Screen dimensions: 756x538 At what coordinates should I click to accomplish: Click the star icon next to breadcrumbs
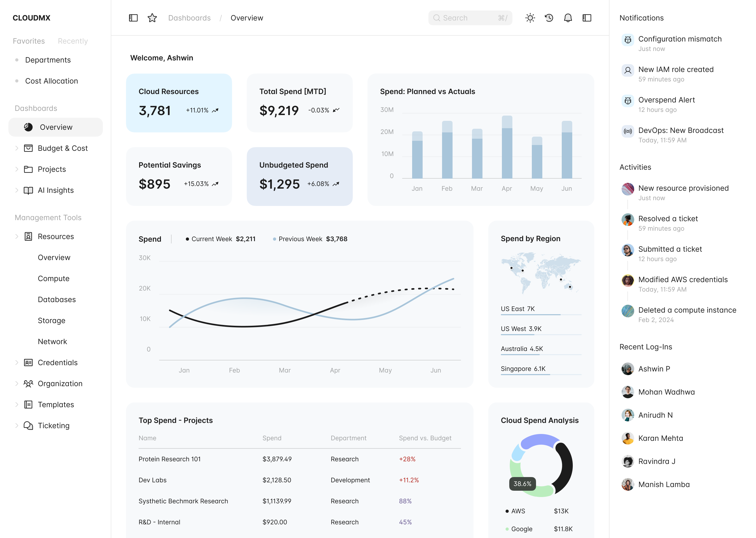(x=152, y=18)
